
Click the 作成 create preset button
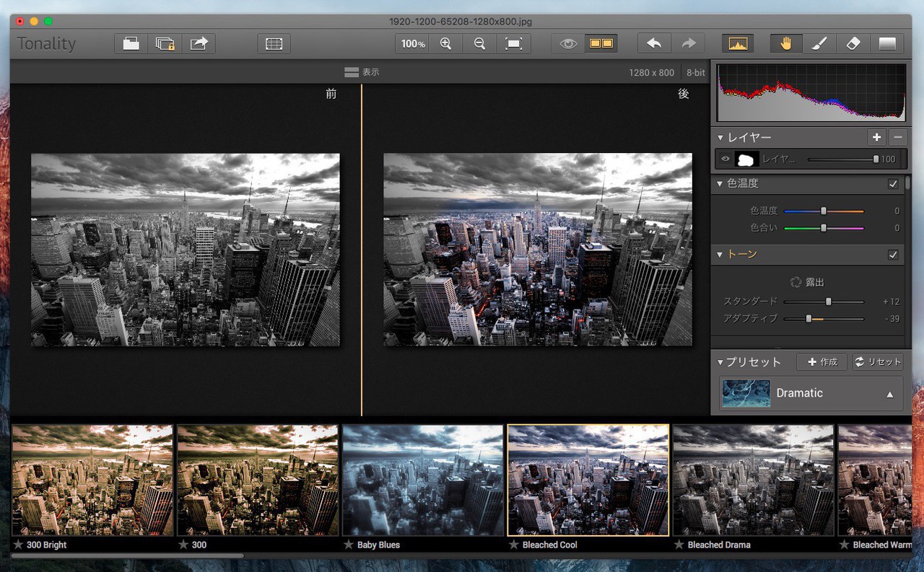[821, 362]
